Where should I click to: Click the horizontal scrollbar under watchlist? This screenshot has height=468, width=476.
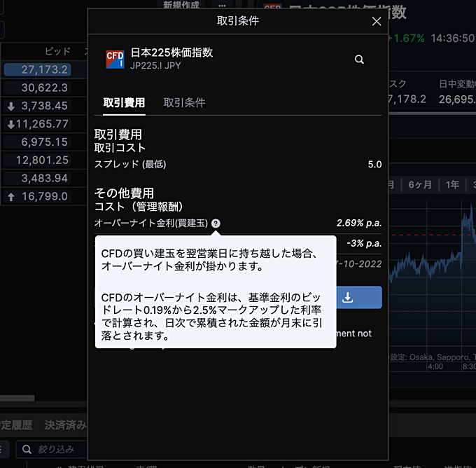pyautogui.click(x=17, y=398)
